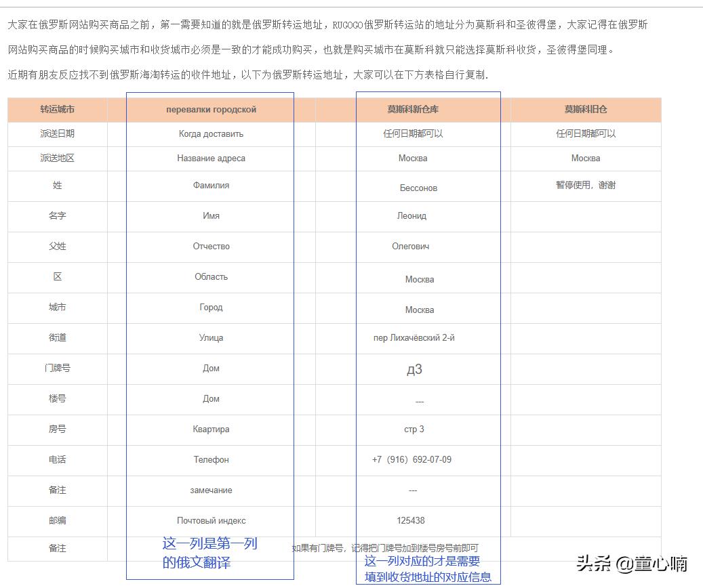Select the 转运城市 table header cell
This screenshot has height=588, width=703.
[56, 110]
